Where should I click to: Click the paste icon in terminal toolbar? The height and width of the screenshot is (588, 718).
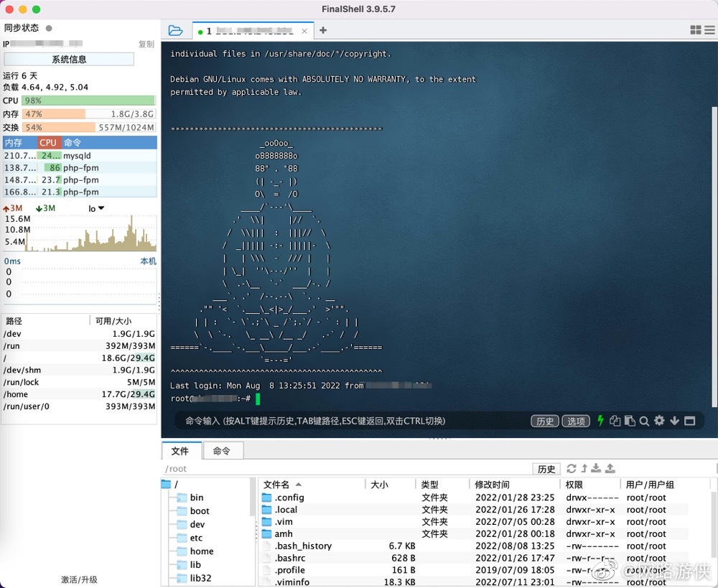[x=630, y=421]
